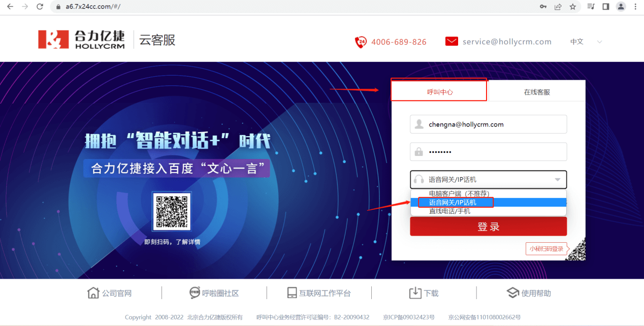This screenshot has height=326, width=644.
Task: Click the house icon next to 公司官网
Action: coord(93,293)
